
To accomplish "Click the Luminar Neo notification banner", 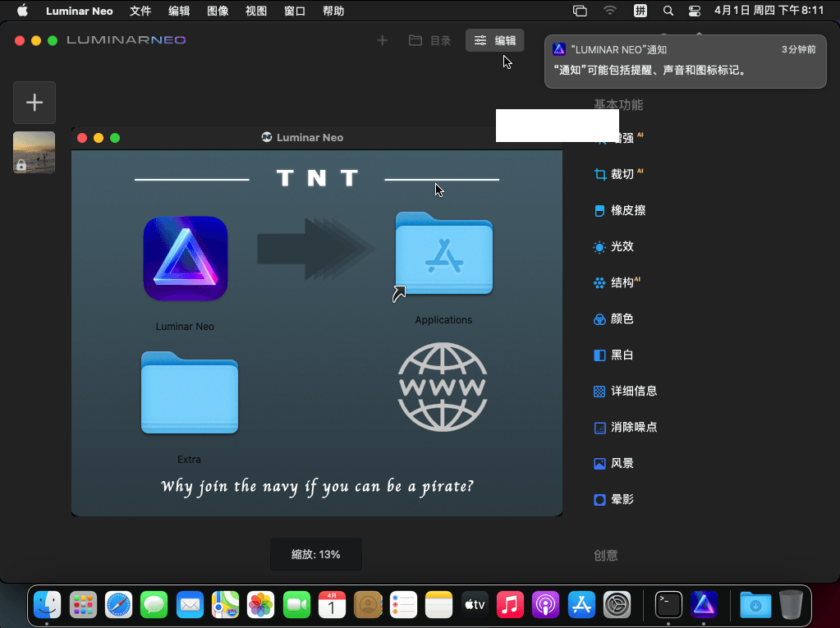I will click(685, 62).
